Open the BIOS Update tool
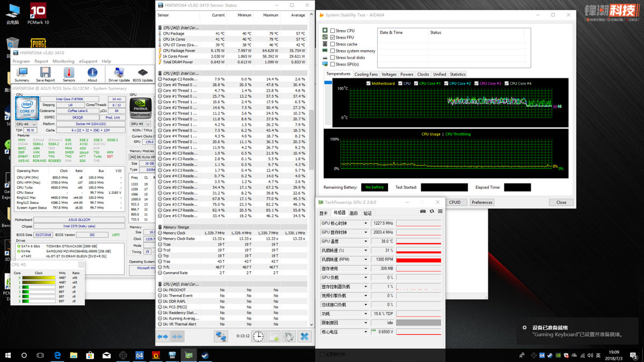Image resolution: width=644 pixels, height=362 pixels. 142,73
